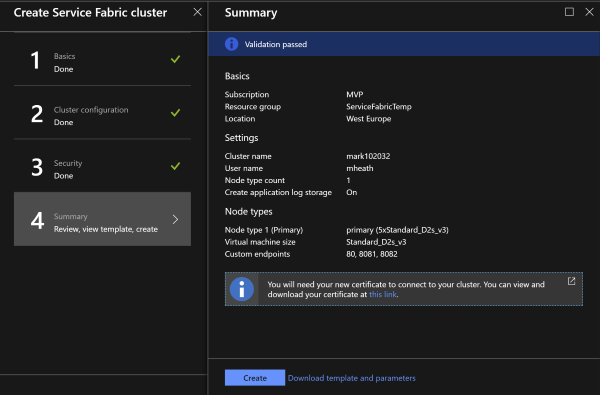Click the cluster name value mark102032

(368, 156)
